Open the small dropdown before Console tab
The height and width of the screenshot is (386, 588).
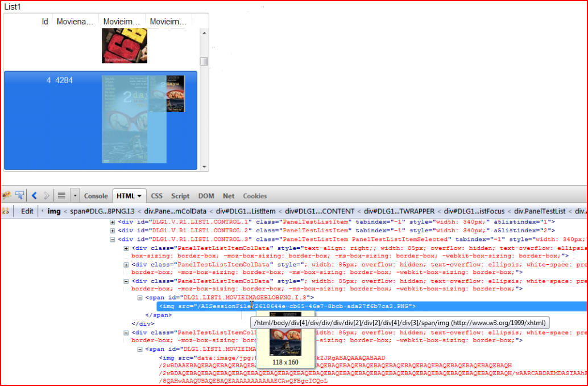pos(75,196)
